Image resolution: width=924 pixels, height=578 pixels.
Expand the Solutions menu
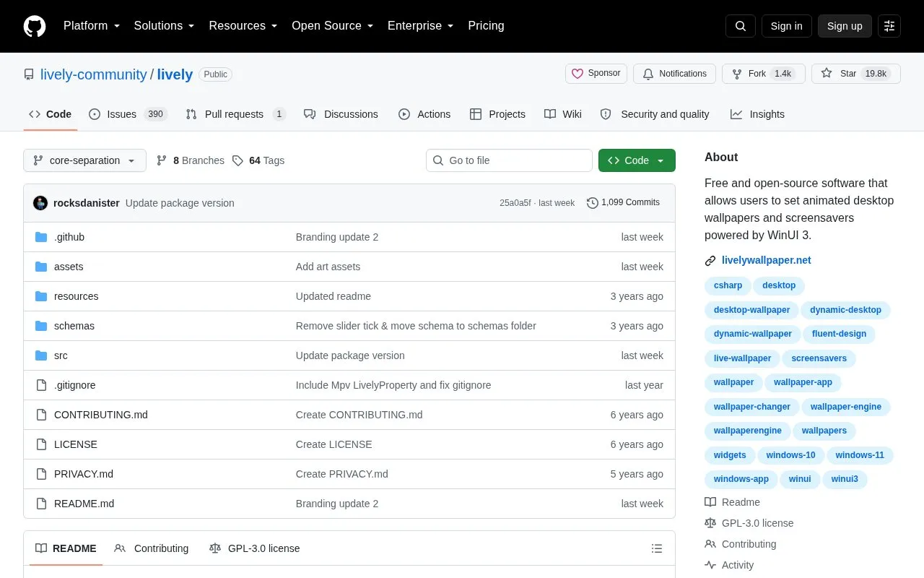[x=165, y=26]
